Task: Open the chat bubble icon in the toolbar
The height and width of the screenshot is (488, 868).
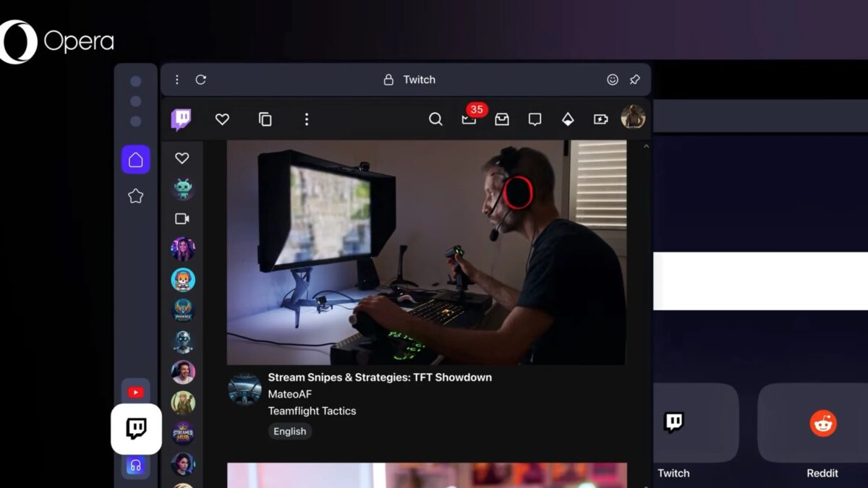Action: [x=534, y=119]
